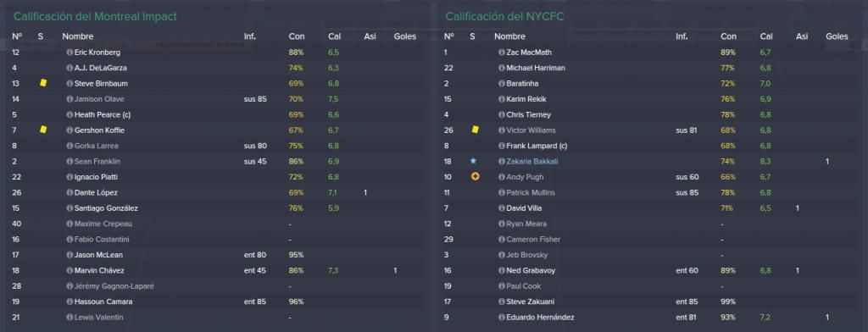Screen dimensions: 868x332
Task: Sort NYCFC table by Goles column
Action: click(837, 36)
